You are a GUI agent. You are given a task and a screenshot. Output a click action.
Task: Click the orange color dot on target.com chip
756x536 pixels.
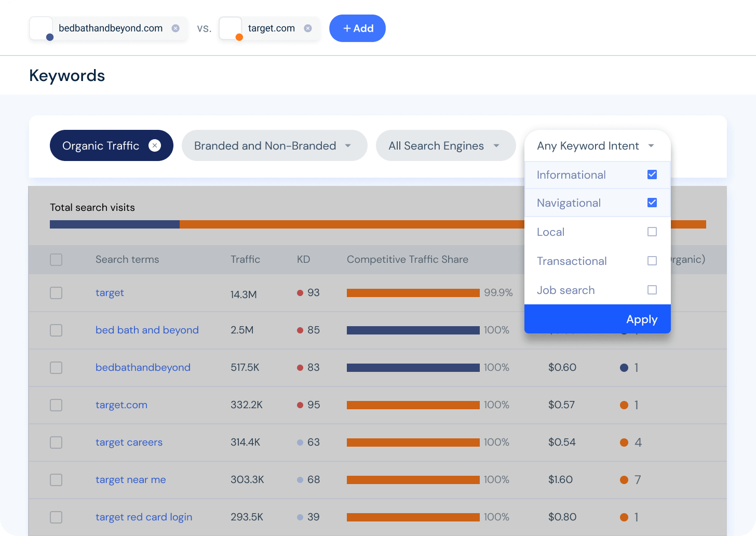239,37
